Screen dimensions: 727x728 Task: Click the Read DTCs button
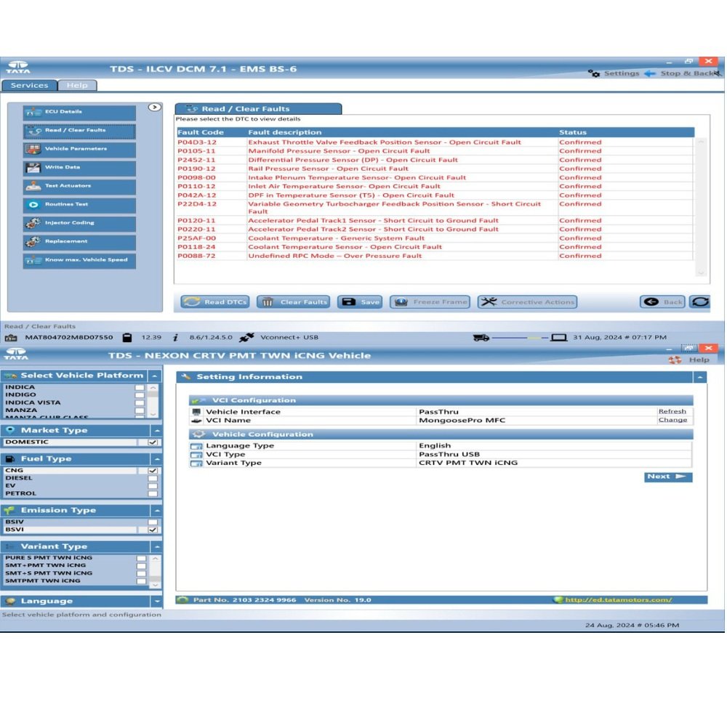click(x=214, y=302)
